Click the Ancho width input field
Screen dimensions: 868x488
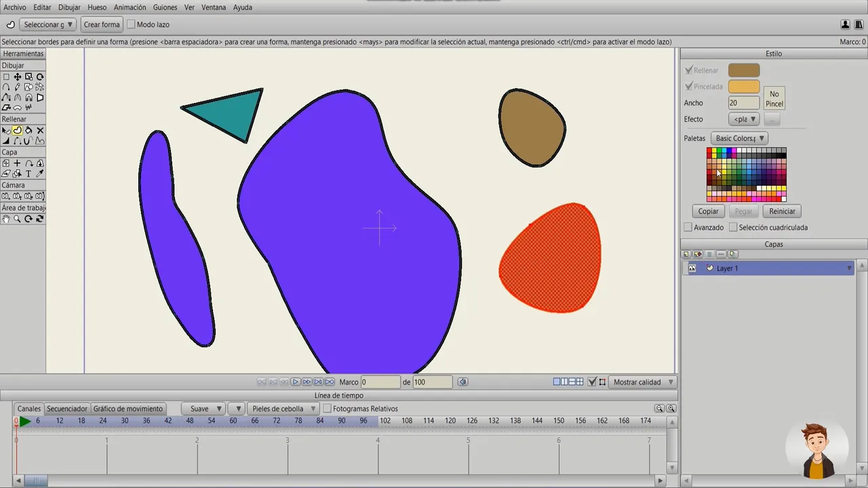[744, 103]
